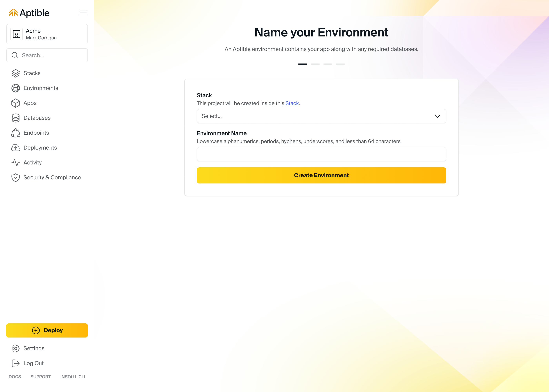Image resolution: width=549 pixels, height=392 pixels.
Task: Click the yellow Deploy button
Action: pyautogui.click(x=47, y=330)
